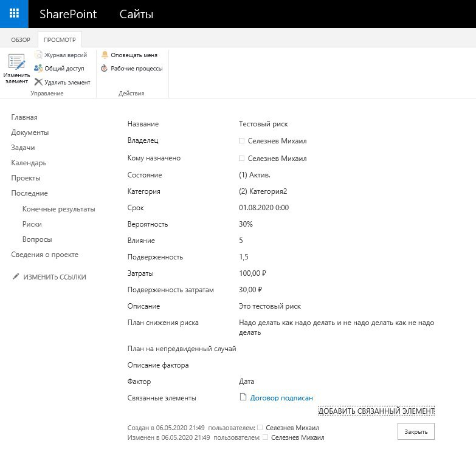Image resolution: width=476 pixels, height=466 pixels.
Task: Go to Главная in the side navigation
Action: tap(24, 117)
